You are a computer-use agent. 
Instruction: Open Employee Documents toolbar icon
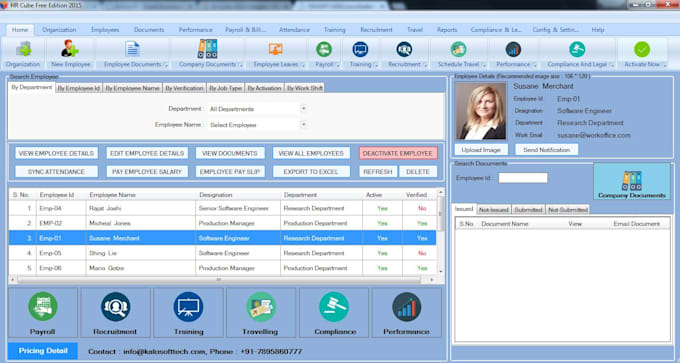(x=132, y=49)
